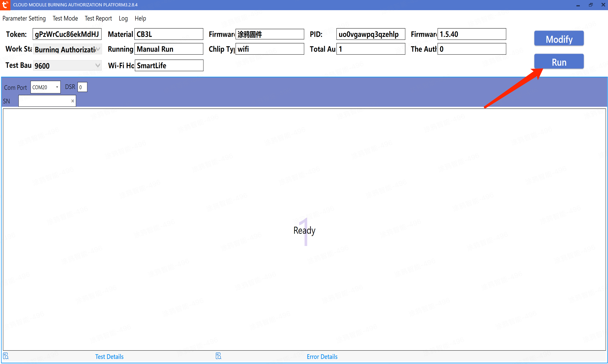Expand the Work Station dropdown

point(98,49)
